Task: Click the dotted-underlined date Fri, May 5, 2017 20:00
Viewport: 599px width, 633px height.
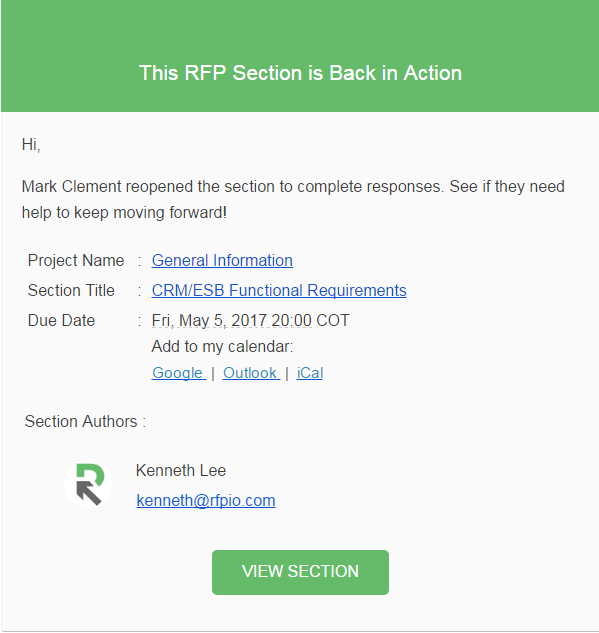Action: (x=231, y=321)
